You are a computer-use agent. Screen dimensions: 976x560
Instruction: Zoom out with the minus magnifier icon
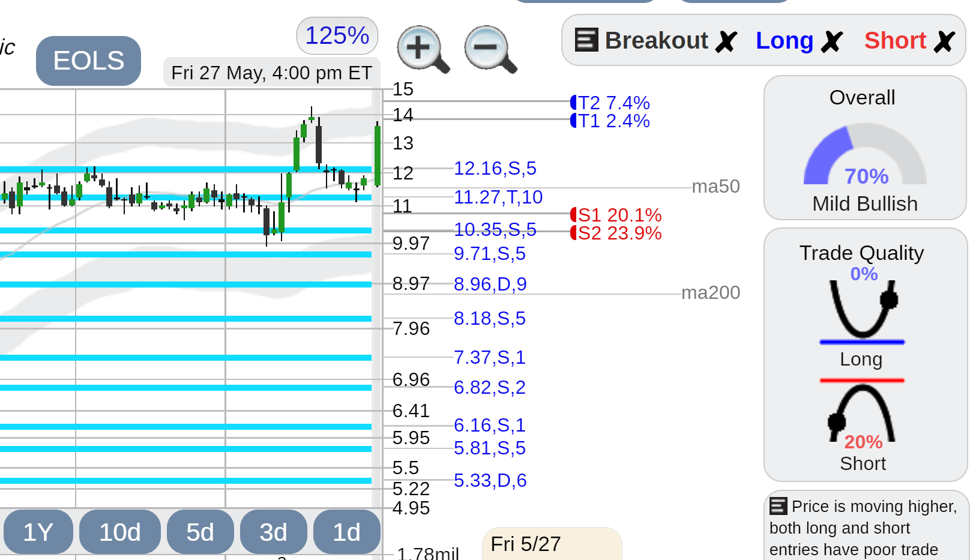click(x=490, y=49)
